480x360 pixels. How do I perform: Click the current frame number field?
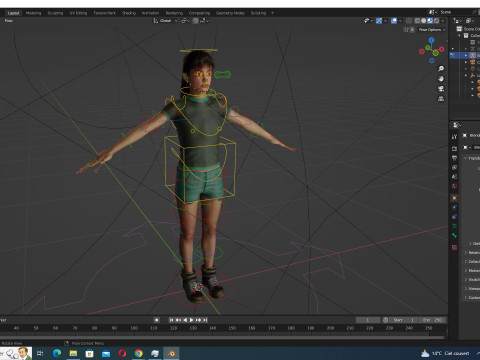(368, 320)
